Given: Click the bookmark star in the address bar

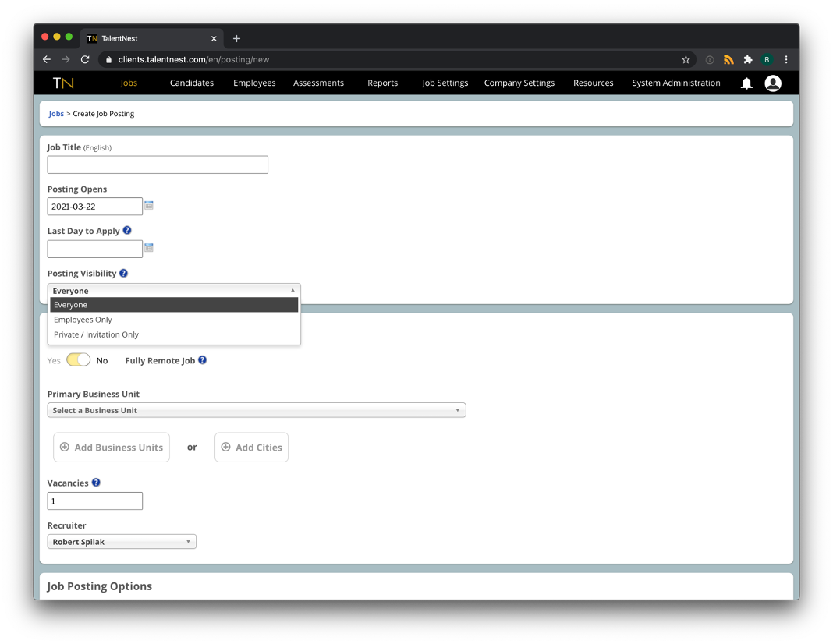Looking at the screenshot, I should pos(686,59).
